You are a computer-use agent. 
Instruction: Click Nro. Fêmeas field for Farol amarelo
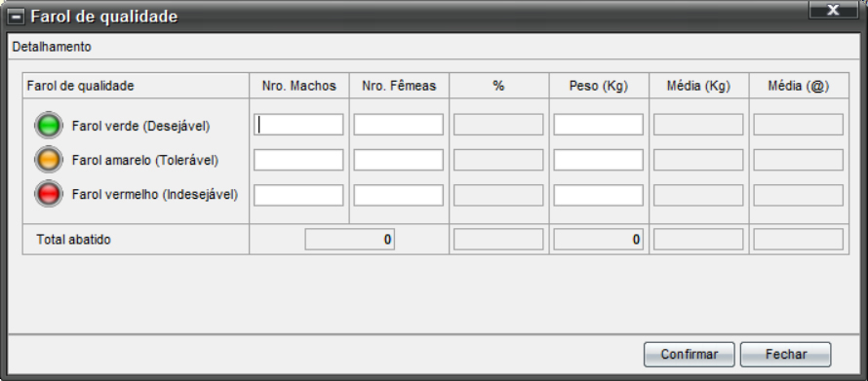399,160
